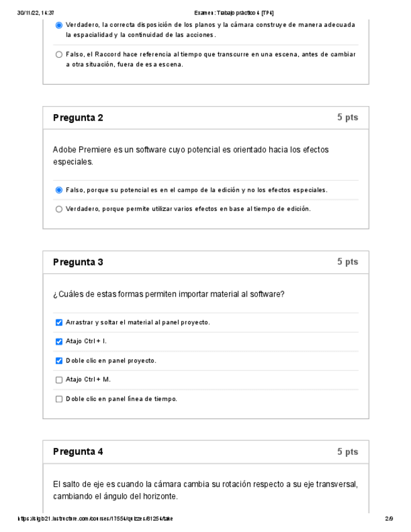Screen dimensions: 411x532
Task: Click the '5 pts' label of Pregunta 3
Action: pyautogui.click(x=347, y=262)
